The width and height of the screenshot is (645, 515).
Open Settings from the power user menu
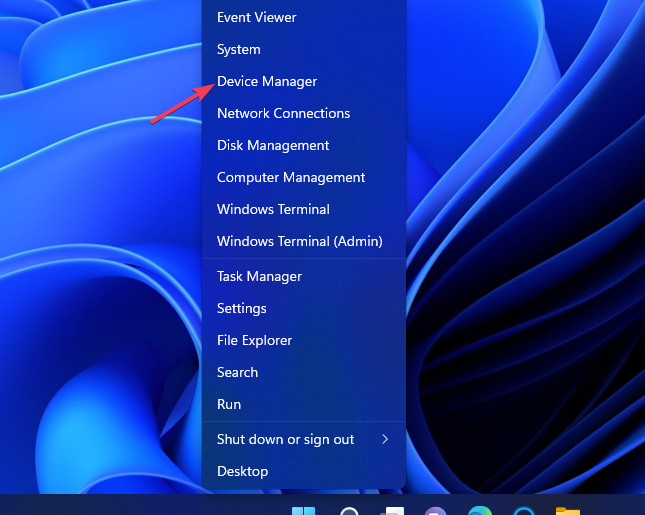tap(304, 309)
